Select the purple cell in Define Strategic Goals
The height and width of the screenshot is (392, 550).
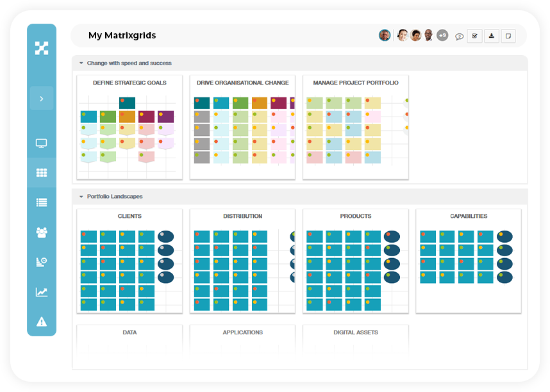click(165, 117)
